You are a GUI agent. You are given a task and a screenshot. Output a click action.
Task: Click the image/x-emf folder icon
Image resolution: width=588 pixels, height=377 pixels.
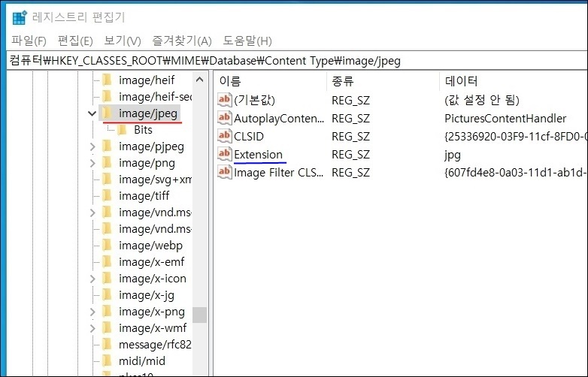[108, 262]
